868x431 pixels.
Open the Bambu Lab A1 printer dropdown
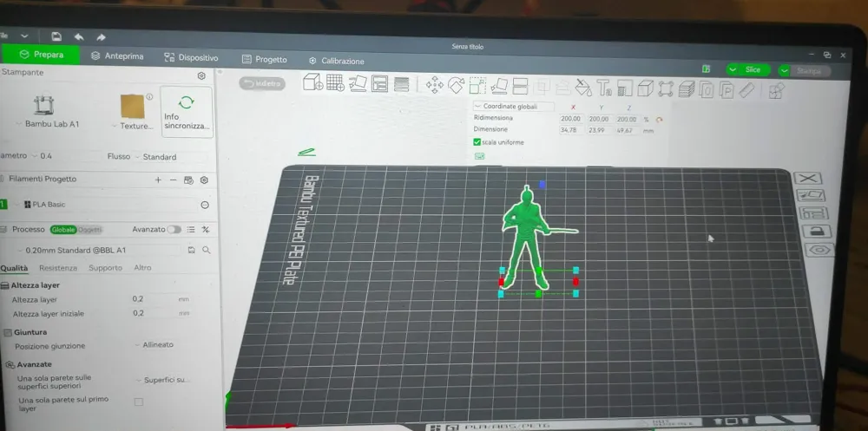tap(48, 124)
